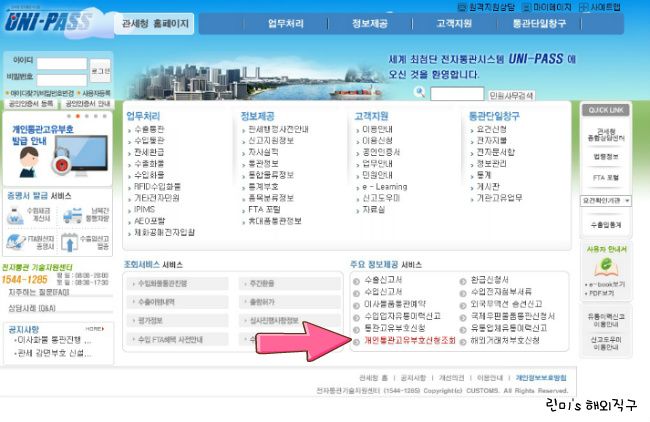
Task: Open the 수입신고서 link
Action: pyautogui.click(x=383, y=292)
